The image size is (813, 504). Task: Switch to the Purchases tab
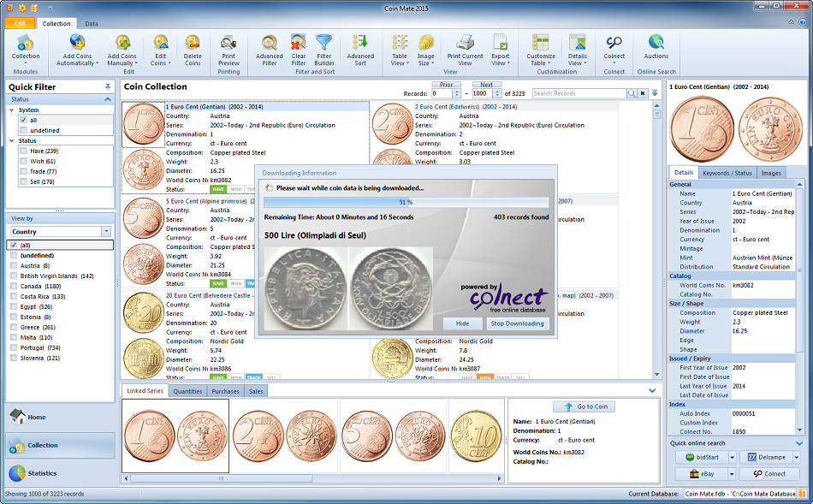226,392
